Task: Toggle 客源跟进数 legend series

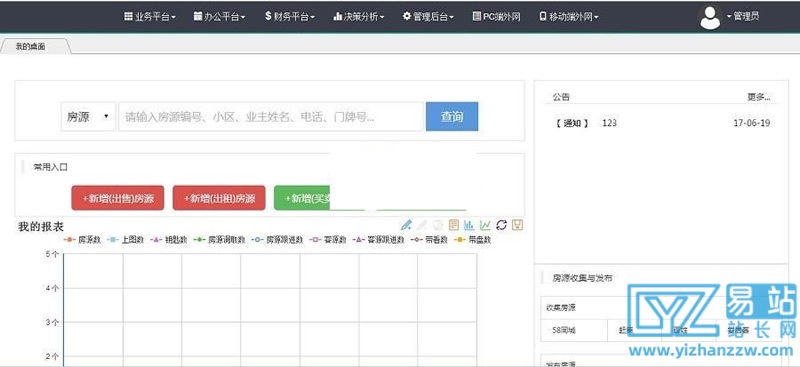Action: coord(379,239)
